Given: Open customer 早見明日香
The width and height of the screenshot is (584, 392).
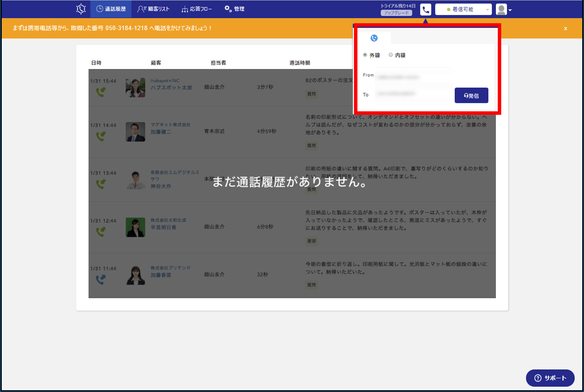Looking at the screenshot, I should click(163, 227).
